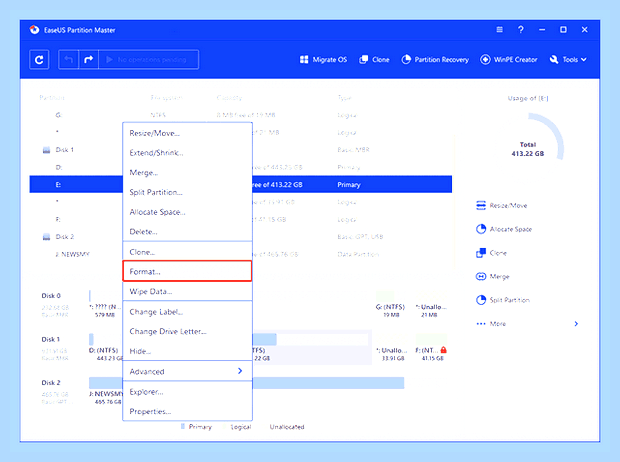Click Resize/Move icon in right panel
The width and height of the screenshot is (620, 462).
pyautogui.click(x=481, y=205)
